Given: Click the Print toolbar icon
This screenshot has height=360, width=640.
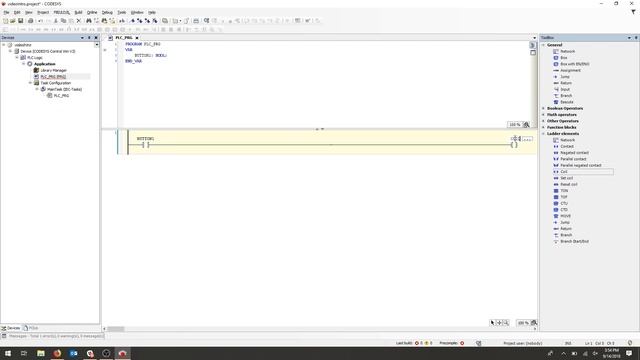Looking at the screenshot, I should pos(31,21).
